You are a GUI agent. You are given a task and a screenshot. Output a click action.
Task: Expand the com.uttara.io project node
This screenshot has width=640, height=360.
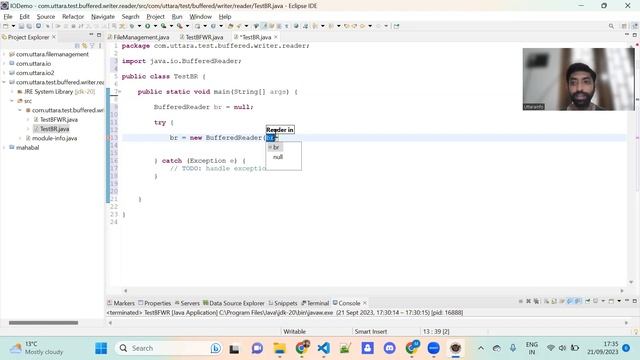pos(4,64)
